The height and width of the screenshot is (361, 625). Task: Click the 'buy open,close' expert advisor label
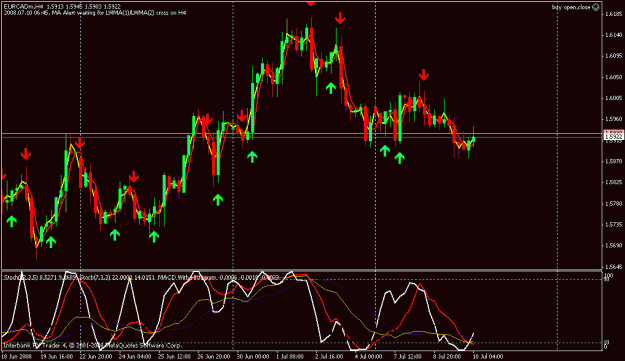click(572, 7)
